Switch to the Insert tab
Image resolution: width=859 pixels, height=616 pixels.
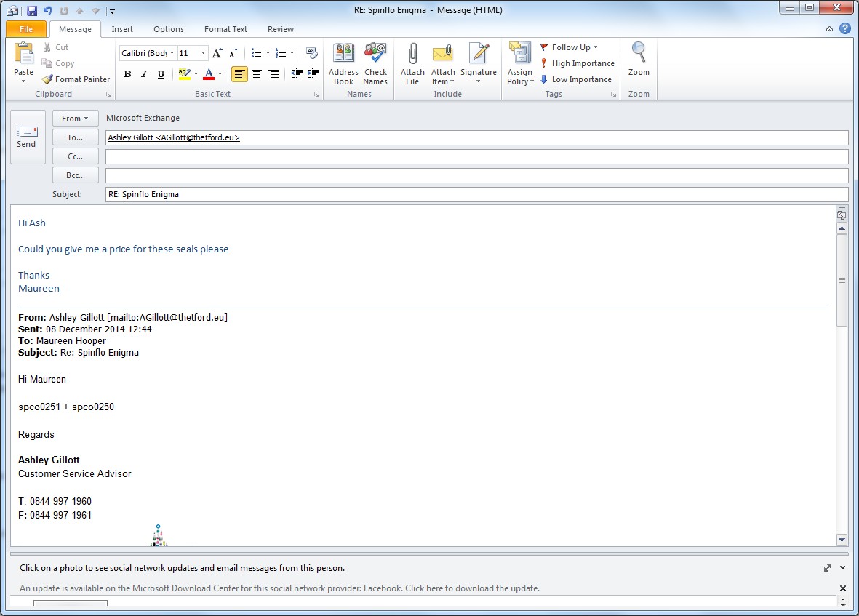click(122, 29)
